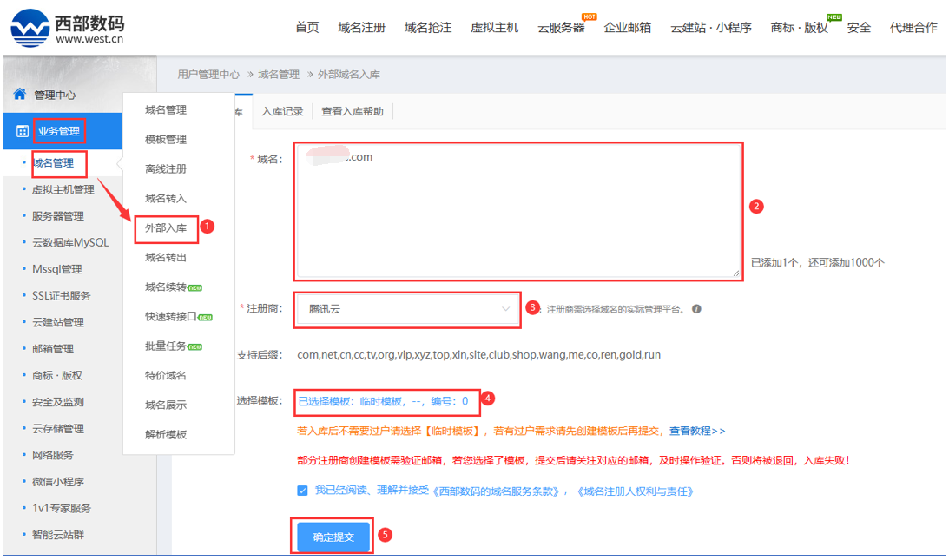Open the 查看教程>> link

pos(696,431)
